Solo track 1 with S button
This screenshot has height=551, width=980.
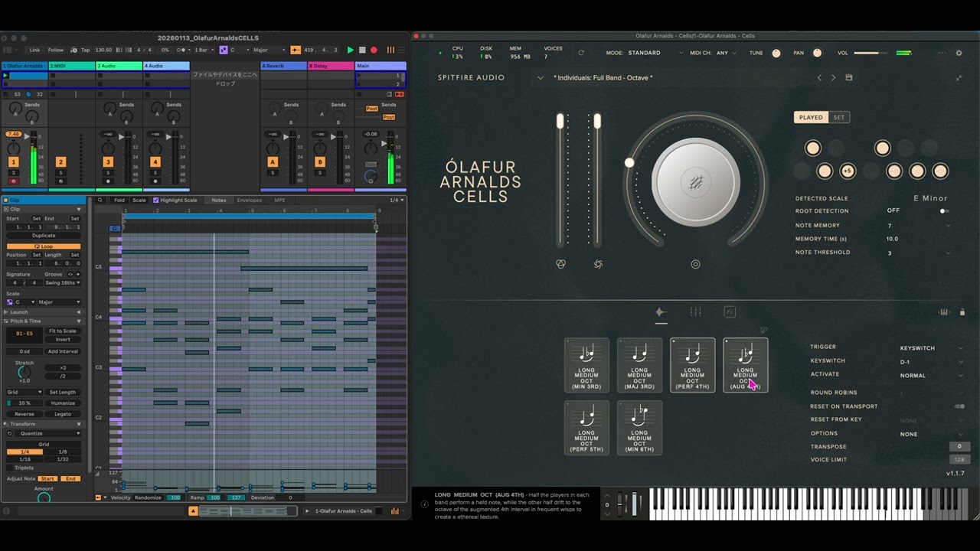coord(13,173)
